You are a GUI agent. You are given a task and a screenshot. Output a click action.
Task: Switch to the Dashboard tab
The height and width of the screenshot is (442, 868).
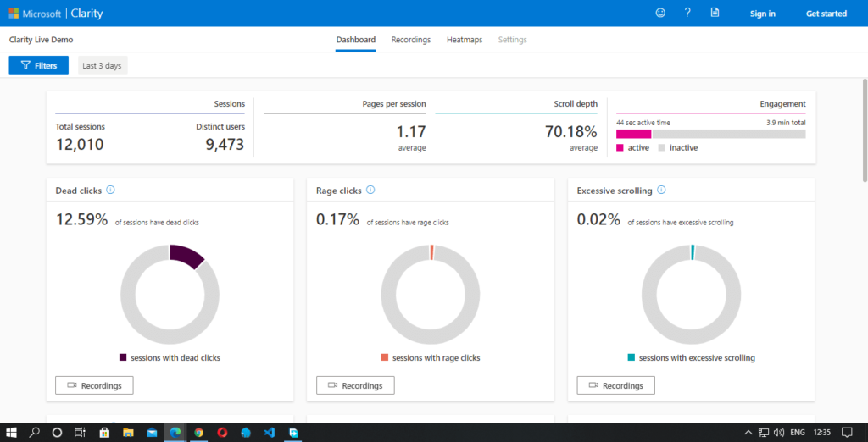point(356,40)
